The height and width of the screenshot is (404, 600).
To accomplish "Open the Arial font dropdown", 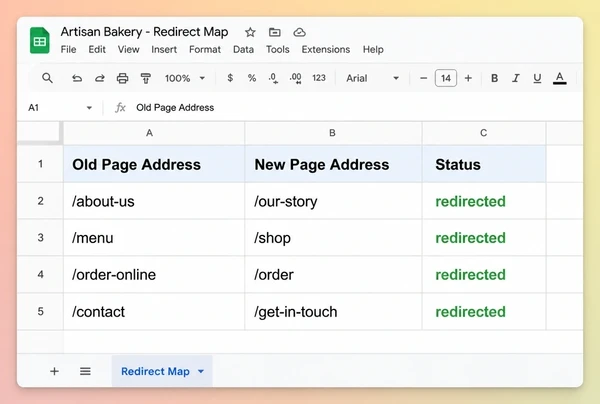I will tap(372, 78).
